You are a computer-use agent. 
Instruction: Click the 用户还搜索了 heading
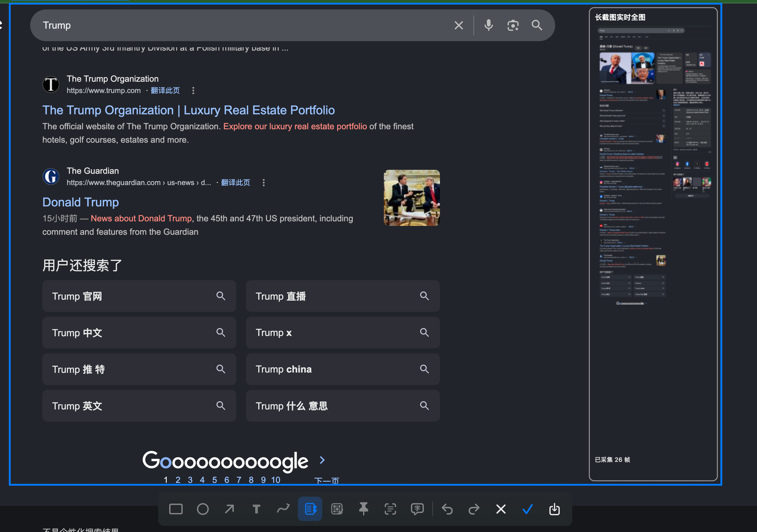[82, 265]
